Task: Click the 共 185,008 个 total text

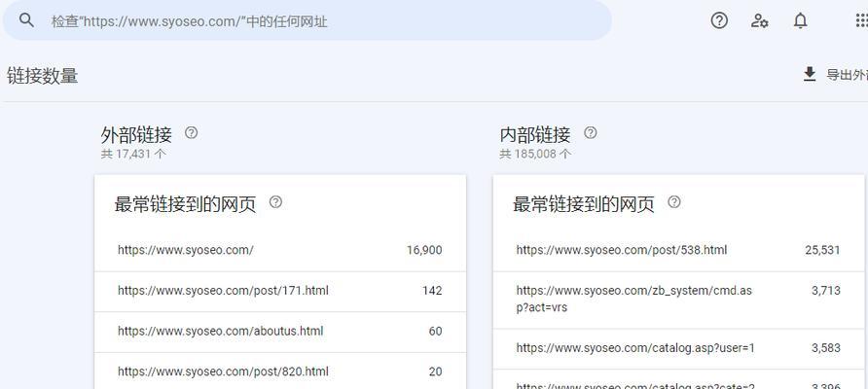Action: pyautogui.click(x=535, y=154)
